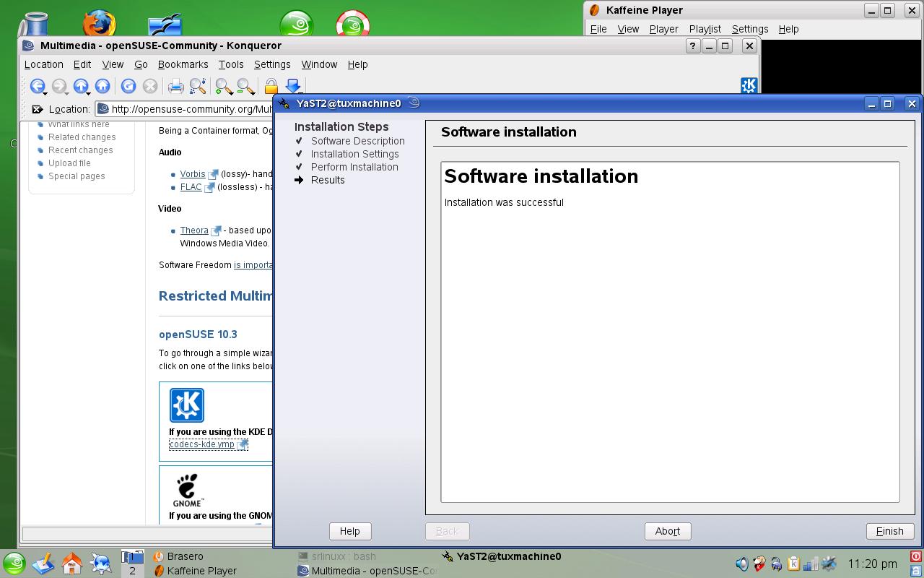This screenshot has width=924, height=578.
Task: Open Back history dropdown arrow in Konqueror
Action: 45,93
